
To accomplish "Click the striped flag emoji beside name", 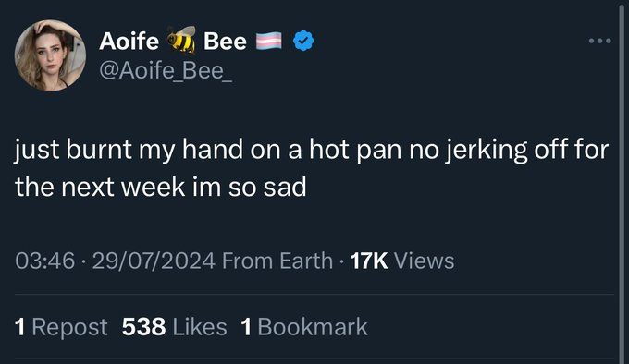I will (269, 41).
